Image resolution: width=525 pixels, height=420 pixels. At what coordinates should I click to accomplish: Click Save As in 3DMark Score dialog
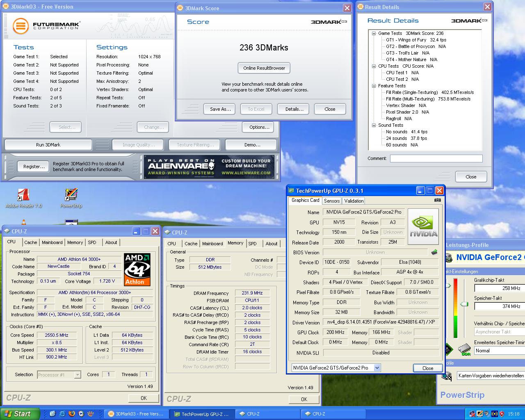[x=220, y=109]
